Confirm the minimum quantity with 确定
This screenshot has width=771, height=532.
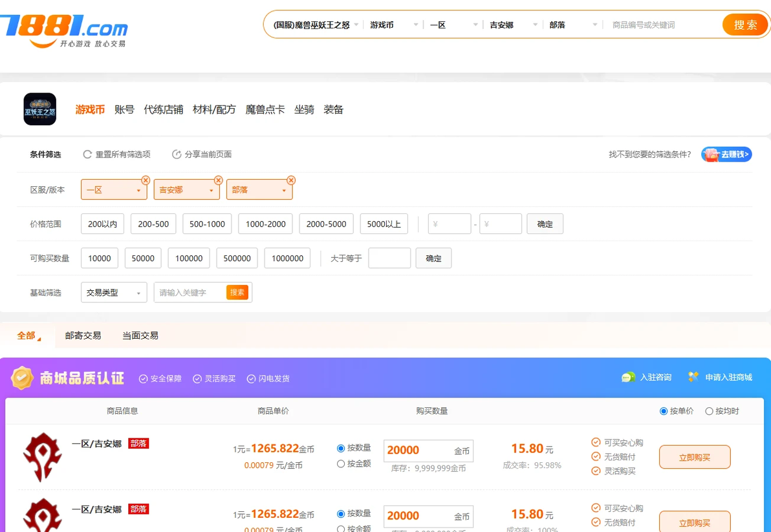(x=433, y=258)
